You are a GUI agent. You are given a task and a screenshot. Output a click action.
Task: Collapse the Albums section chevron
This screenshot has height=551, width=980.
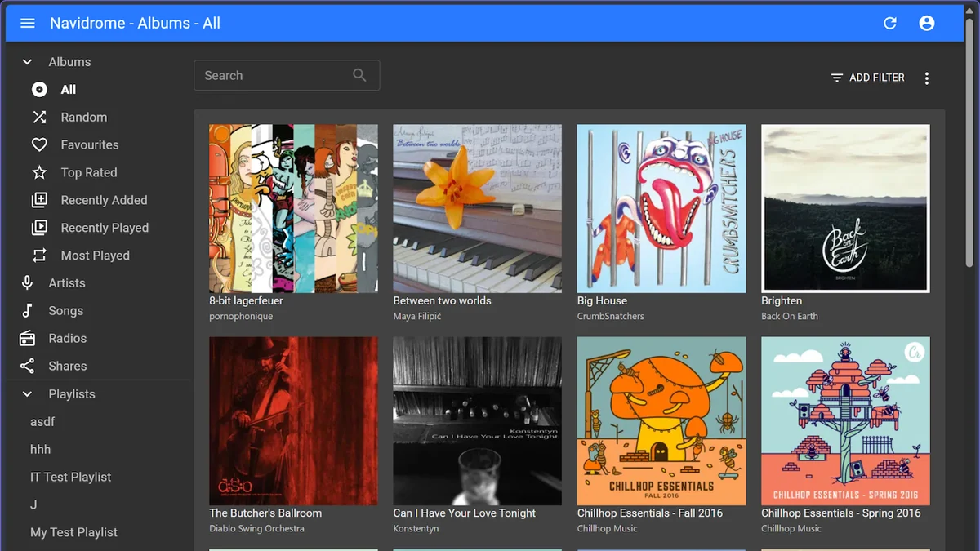tap(27, 62)
